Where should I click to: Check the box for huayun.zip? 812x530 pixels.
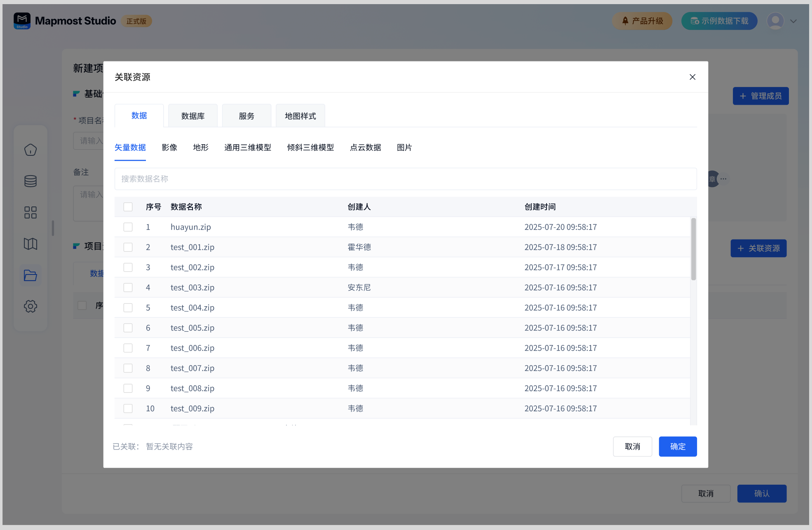coord(128,227)
